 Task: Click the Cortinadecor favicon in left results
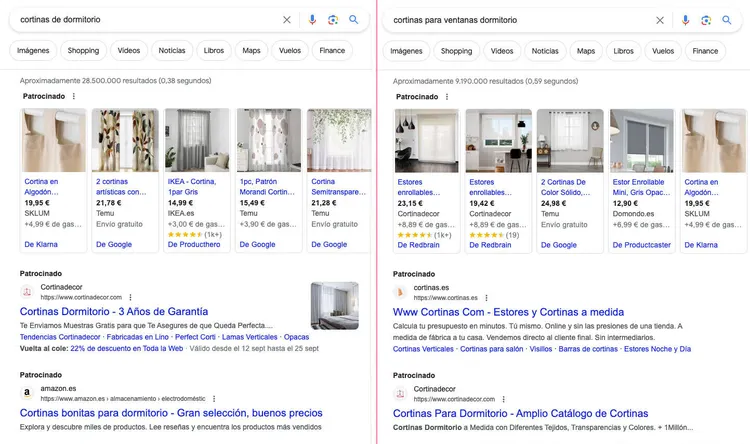(x=27, y=291)
